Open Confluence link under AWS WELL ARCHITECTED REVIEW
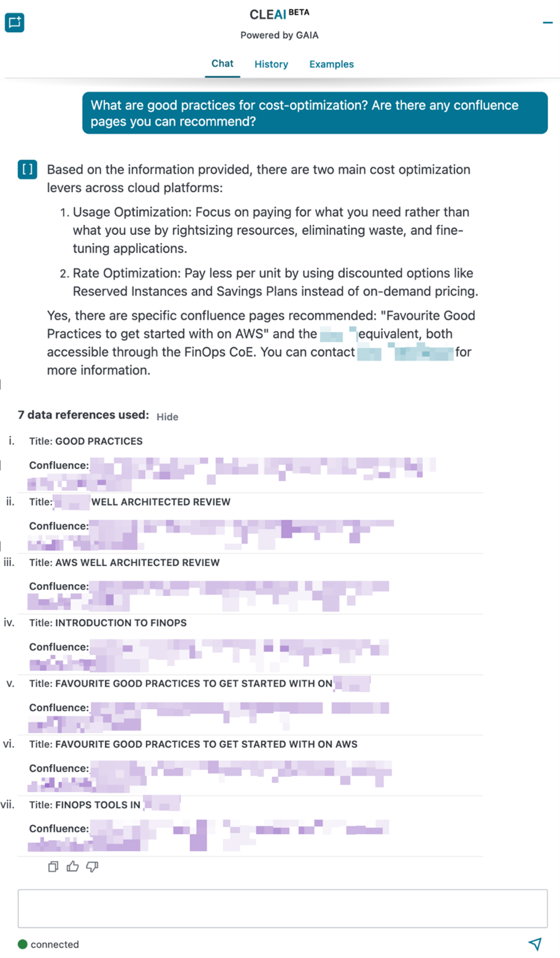The height and width of the screenshot is (958, 560). (239, 587)
